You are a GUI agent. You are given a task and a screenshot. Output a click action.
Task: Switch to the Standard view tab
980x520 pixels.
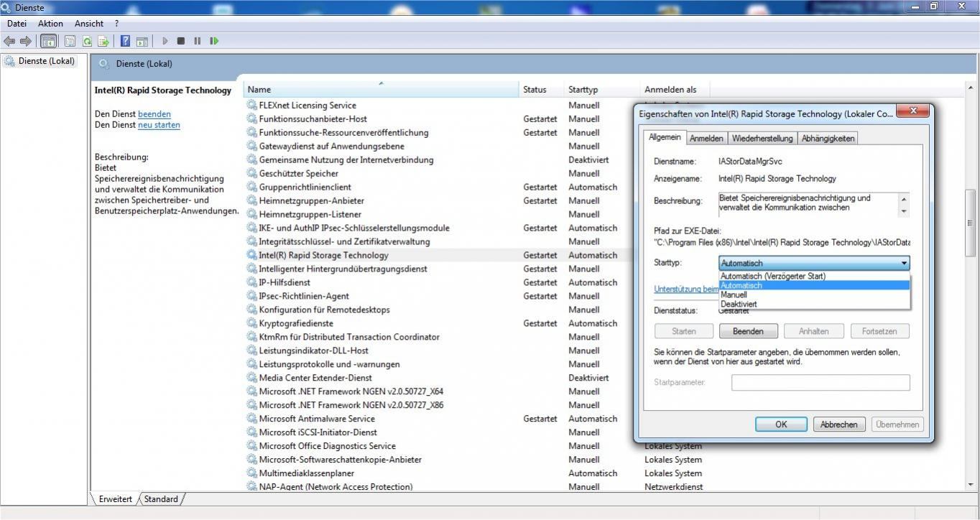[x=160, y=499]
